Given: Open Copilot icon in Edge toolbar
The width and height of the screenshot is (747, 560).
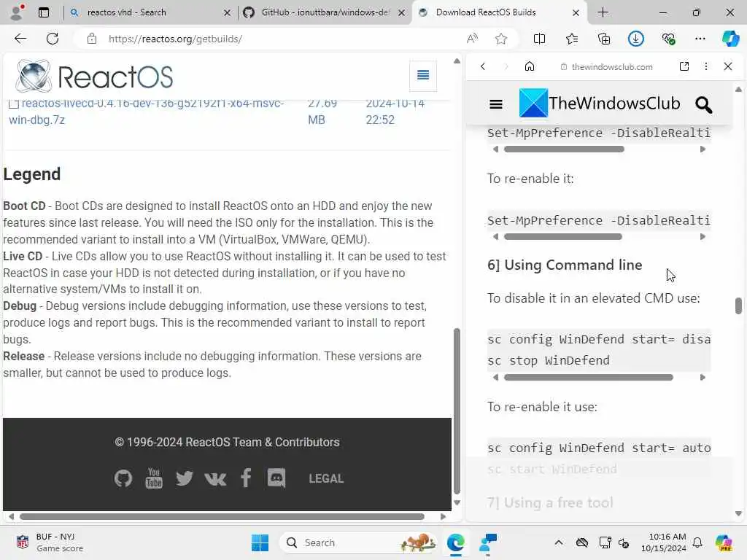Looking at the screenshot, I should pyautogui.click(x=730, y=39).
